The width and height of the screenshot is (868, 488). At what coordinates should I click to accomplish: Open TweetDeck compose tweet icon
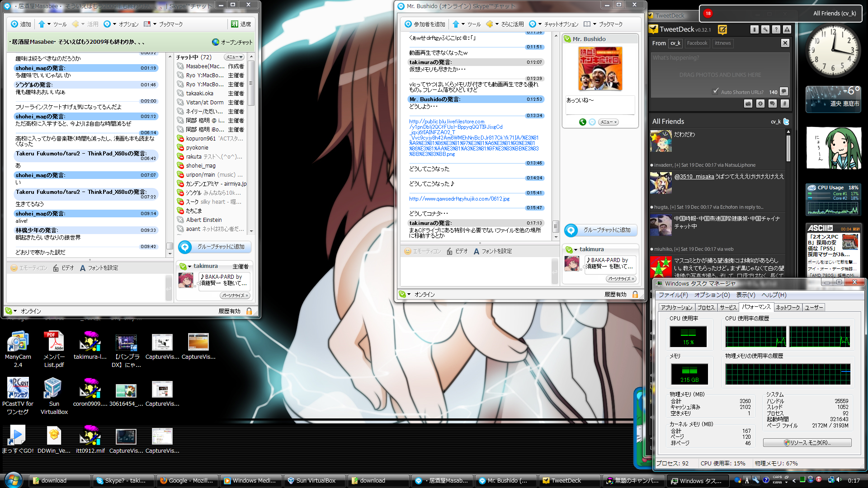coord(722,30)
